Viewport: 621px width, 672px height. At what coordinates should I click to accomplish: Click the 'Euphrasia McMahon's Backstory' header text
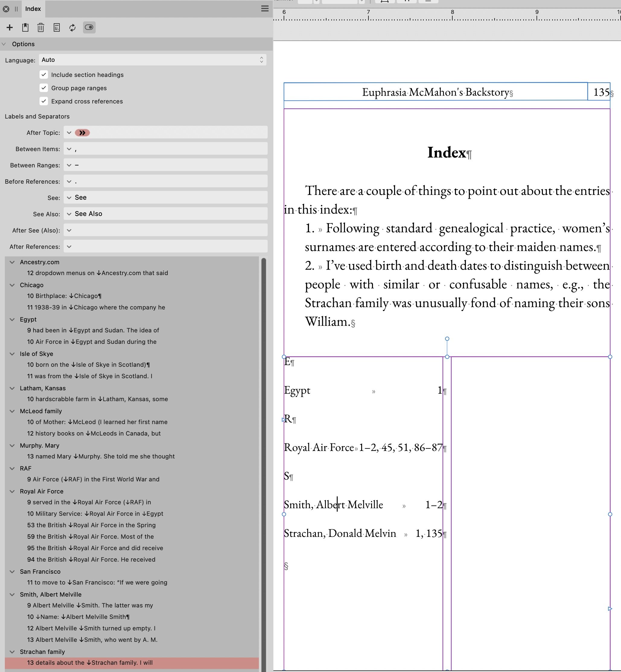(x=435, y=92)
